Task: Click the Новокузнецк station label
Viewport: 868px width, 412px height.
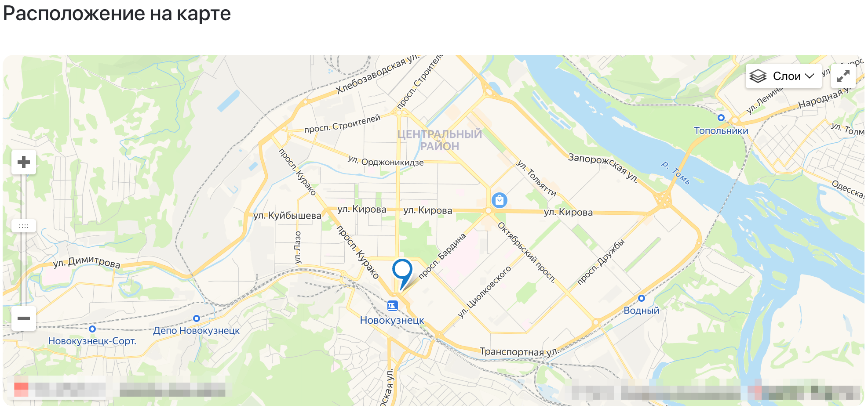Action: click(392, 320)
